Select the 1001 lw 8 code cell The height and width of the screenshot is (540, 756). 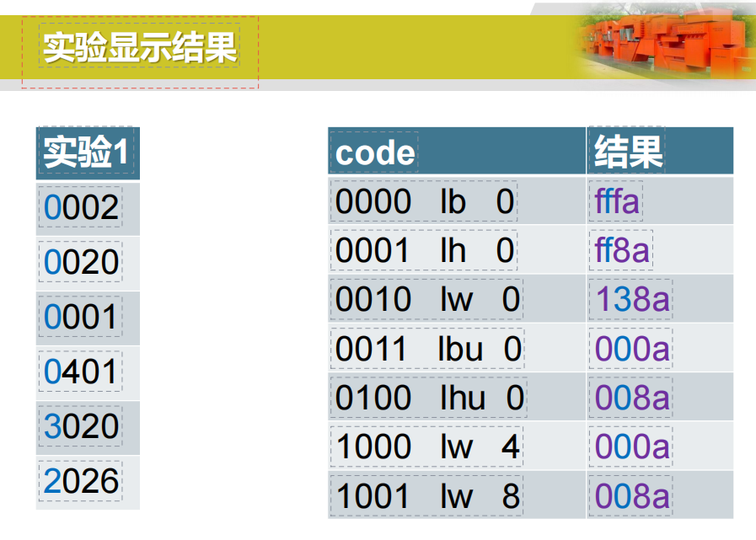click(427, 496)
